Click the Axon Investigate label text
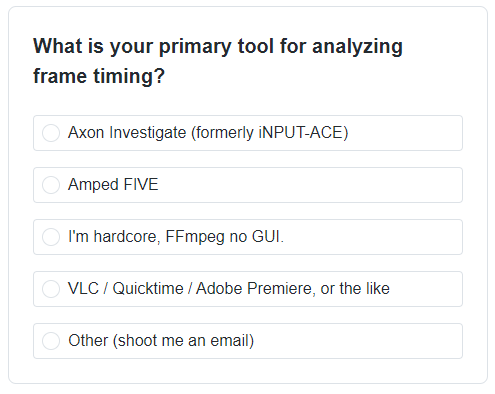Screen dimensions: 495x394 coord(208,133)
